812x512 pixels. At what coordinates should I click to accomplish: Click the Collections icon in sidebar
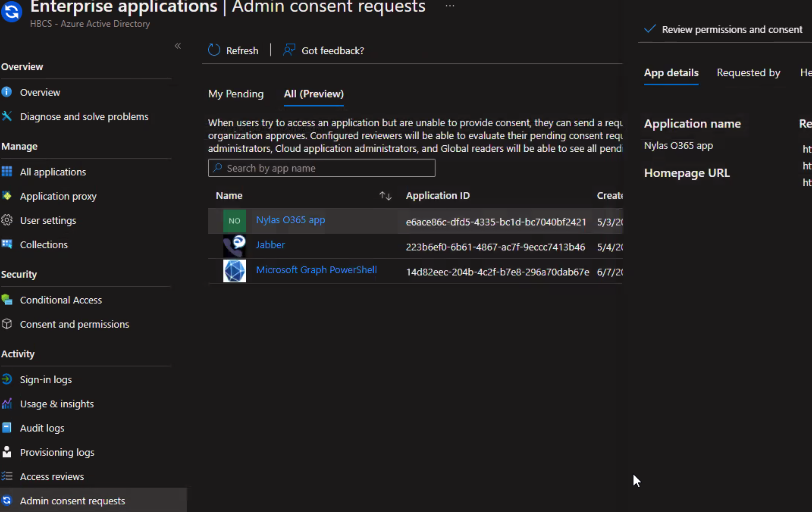6,244
